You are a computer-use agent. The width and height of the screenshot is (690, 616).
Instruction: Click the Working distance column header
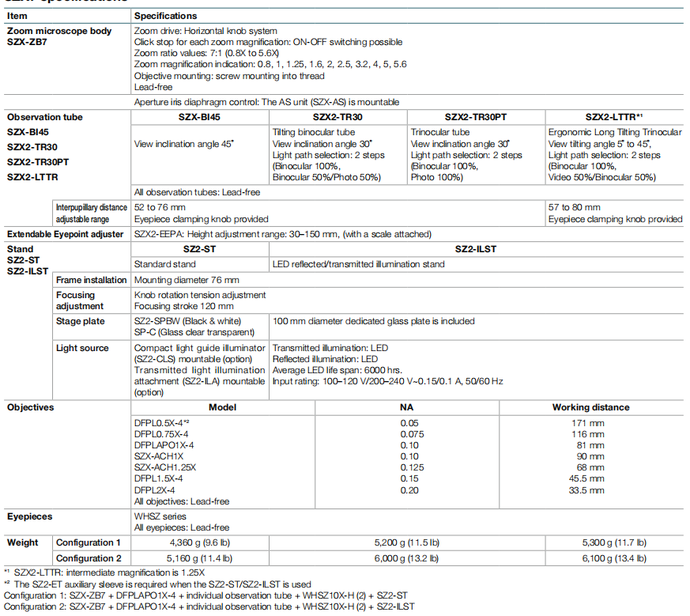[591, 408]
